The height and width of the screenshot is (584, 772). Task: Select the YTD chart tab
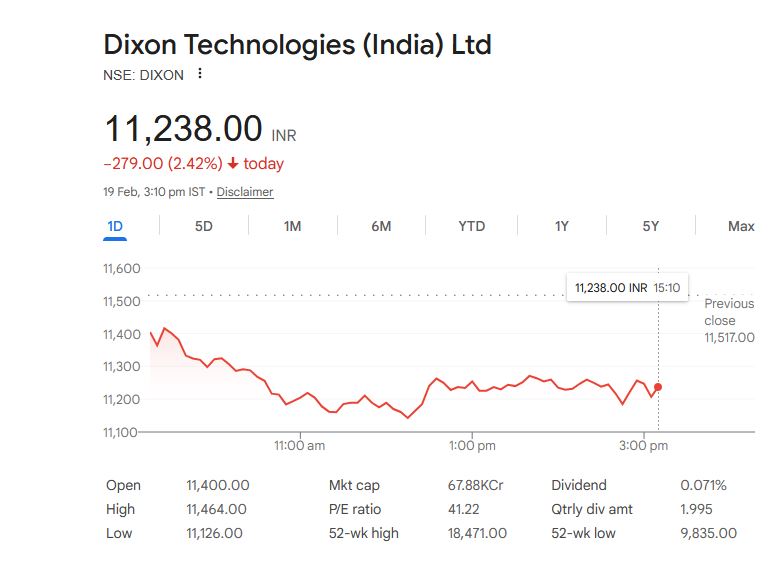(471, 226)
